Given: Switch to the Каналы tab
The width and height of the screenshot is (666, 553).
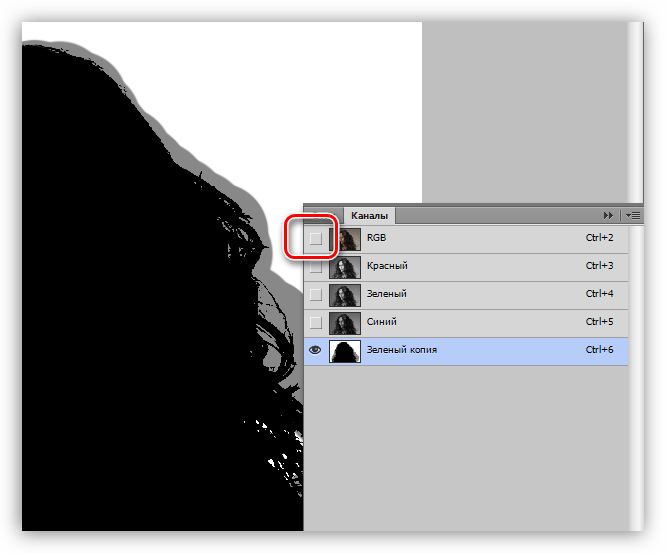Looking at the screenshot, I should (370, 215).
